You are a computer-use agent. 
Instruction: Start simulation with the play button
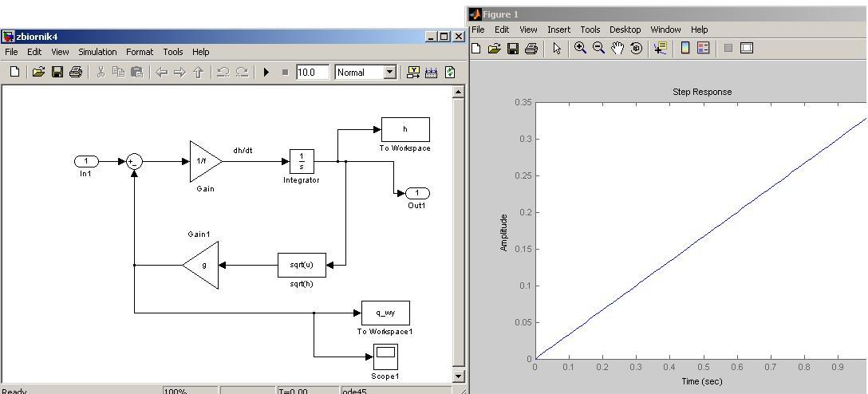tap(266, 72)
